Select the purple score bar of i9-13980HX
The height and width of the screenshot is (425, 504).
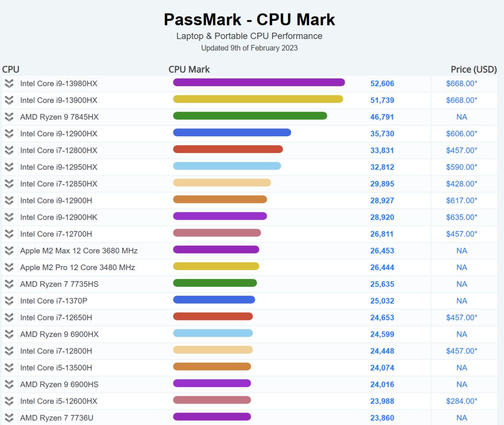tap(259, 82)
